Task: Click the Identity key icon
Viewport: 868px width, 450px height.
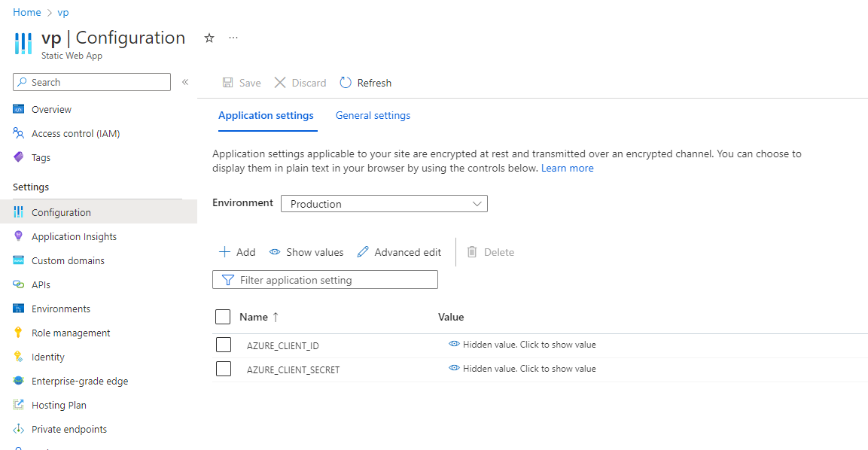Action: [x=18, y=357]
